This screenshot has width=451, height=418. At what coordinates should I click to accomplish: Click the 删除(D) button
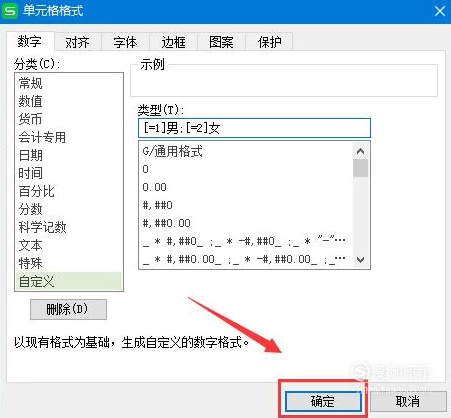coord(68,309)
